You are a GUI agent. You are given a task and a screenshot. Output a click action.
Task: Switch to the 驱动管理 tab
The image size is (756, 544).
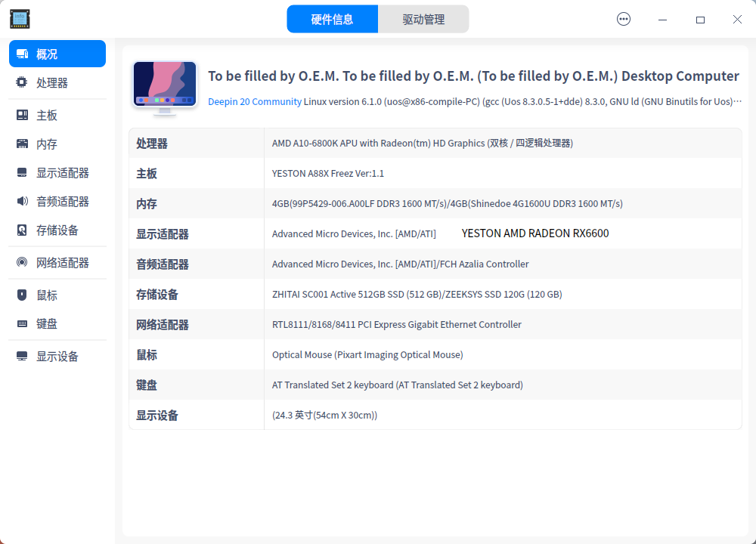[x=423, y=18]
